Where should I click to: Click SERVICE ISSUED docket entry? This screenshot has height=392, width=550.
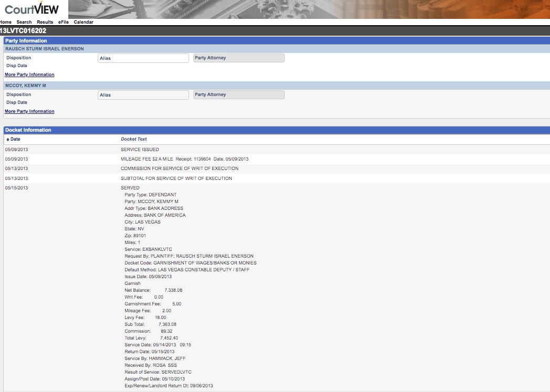(140, 150)
